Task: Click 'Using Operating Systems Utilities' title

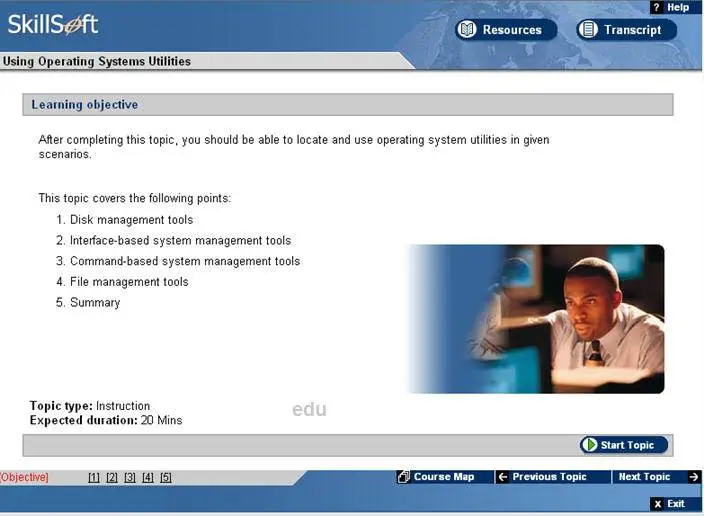Action: [97, 61]
